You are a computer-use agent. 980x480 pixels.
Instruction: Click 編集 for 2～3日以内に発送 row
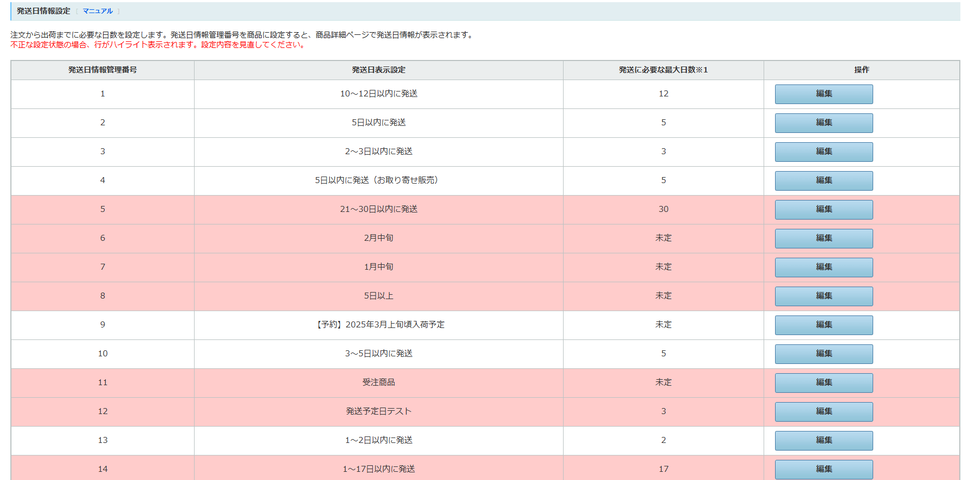[x=824, y=151]
